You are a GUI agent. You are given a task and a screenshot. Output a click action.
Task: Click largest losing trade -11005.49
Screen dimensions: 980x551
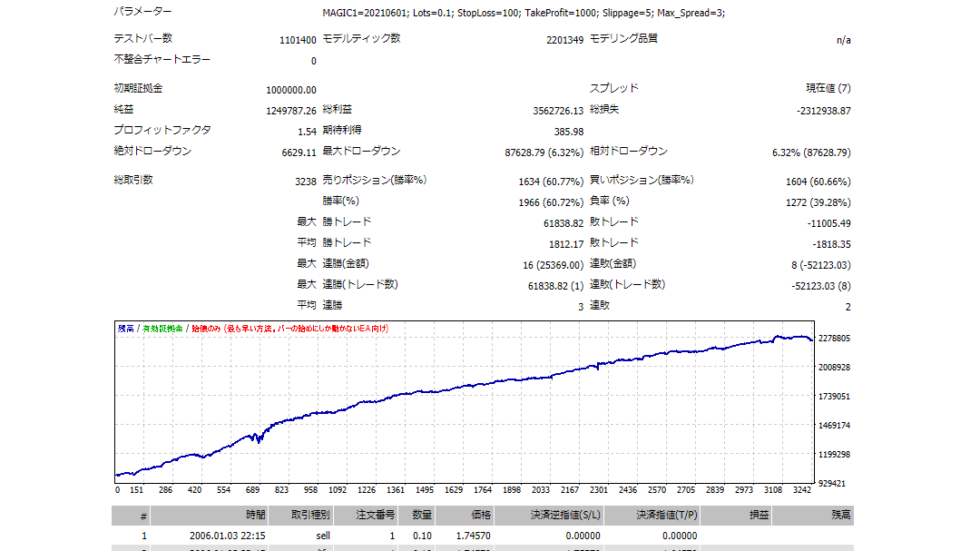(x=828, y=223)
